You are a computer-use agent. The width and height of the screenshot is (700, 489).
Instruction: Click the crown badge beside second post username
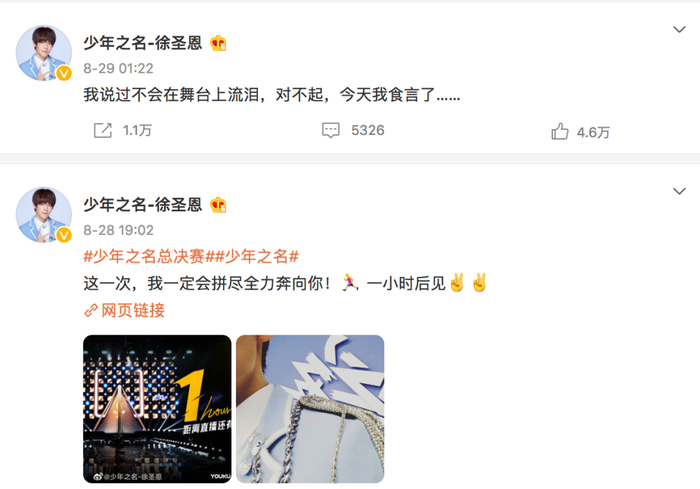[218, 205]
